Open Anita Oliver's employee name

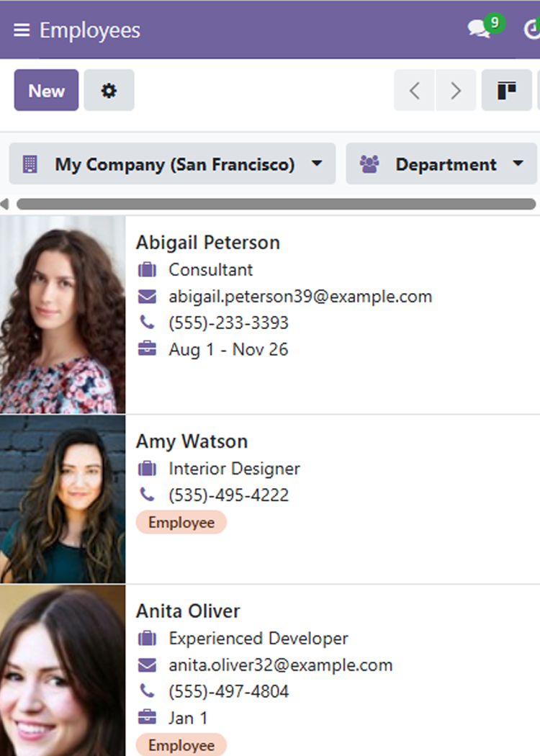(188, 611)
